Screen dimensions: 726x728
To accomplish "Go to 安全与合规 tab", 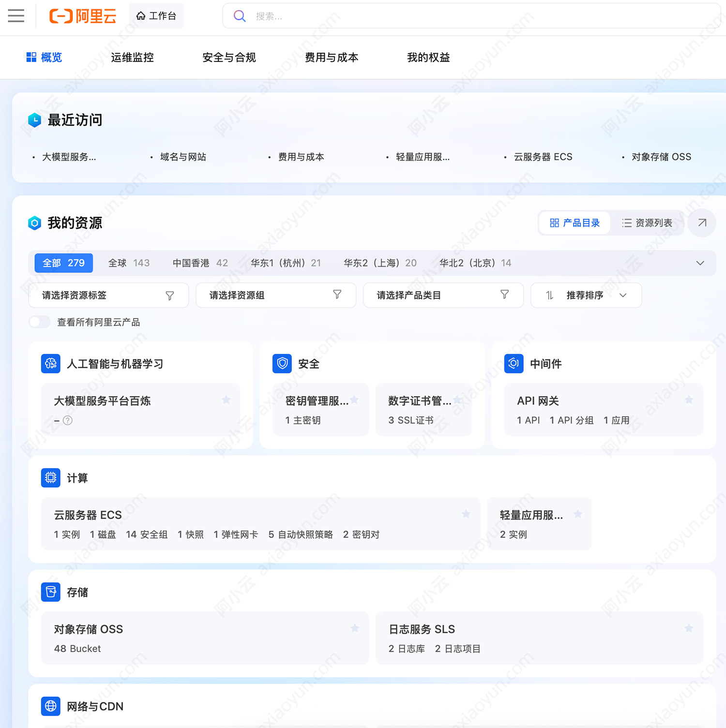I will point(229,58).
